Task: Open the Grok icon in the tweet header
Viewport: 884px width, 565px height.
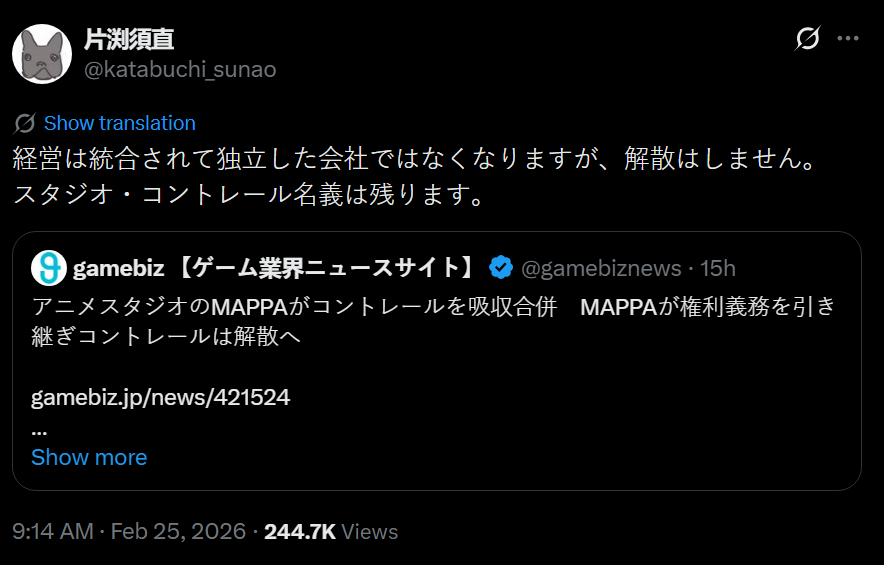Action: coord(807,39)
